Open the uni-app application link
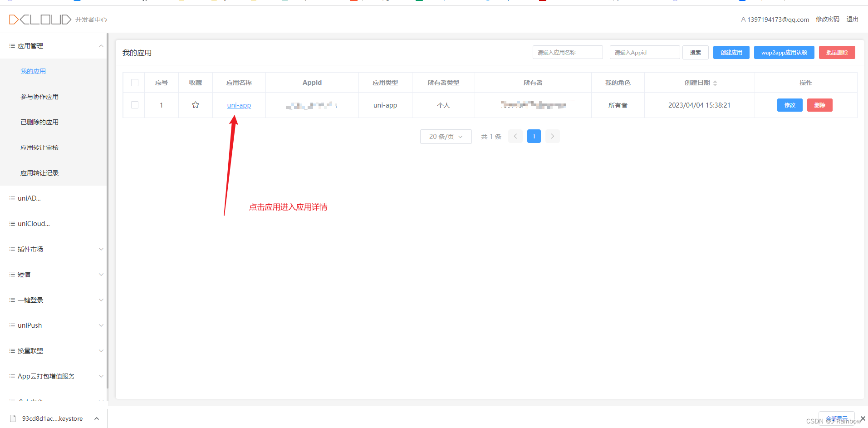Screen dimensions: 868x428 pyautogui.click(x=239, y=105)
